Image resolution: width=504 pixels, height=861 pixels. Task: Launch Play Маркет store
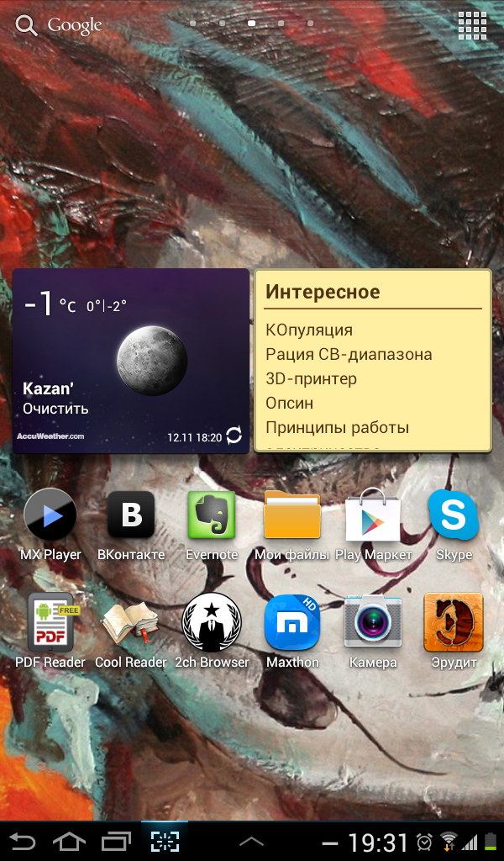point(374,515)
